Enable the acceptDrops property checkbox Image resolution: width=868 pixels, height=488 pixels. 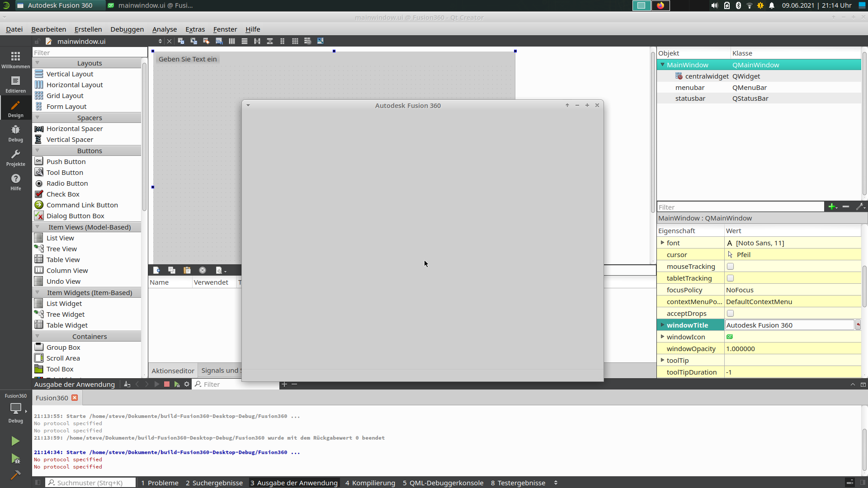click(731, 313)
